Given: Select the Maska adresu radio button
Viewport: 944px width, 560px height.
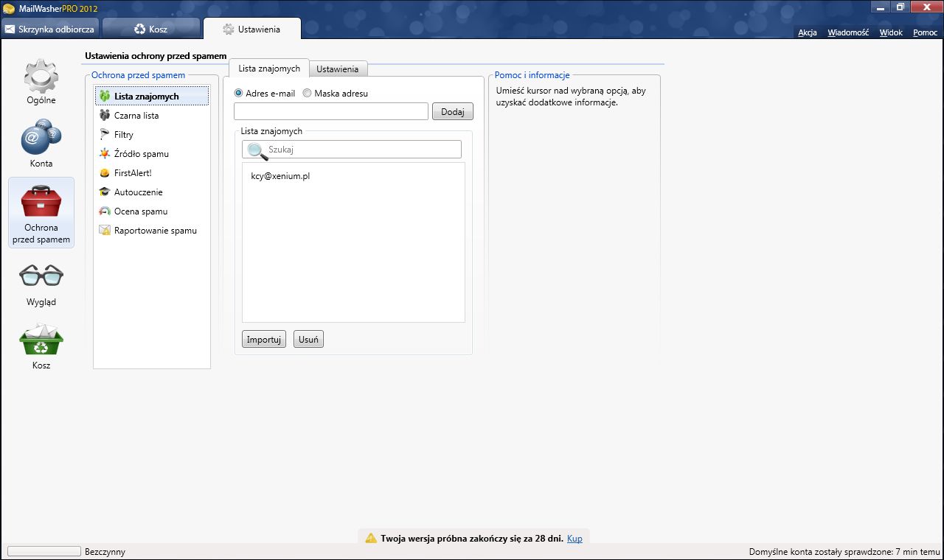Looking at the screenshot, I should 307,94.
